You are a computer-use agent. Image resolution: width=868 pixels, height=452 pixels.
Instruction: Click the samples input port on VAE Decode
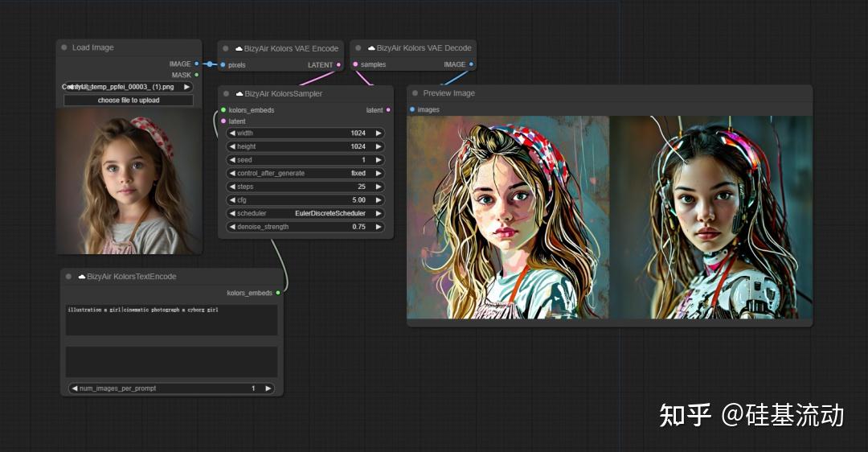pyautogui.click(x=355, y=64)
